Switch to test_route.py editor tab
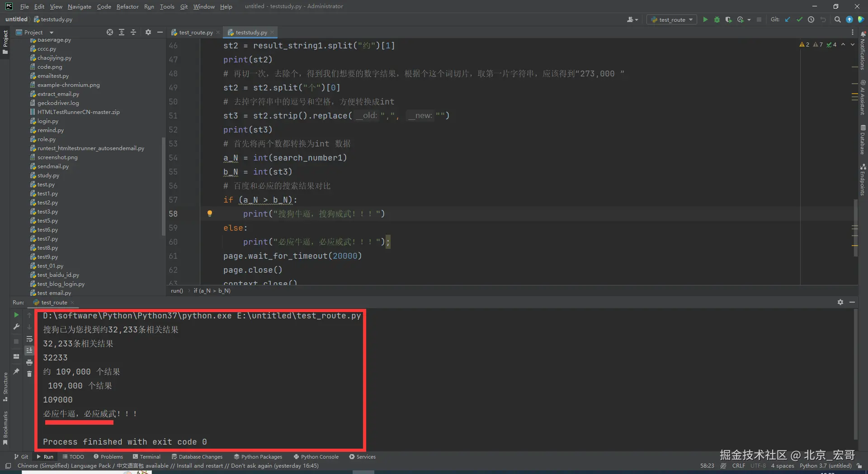 [195, 32]
